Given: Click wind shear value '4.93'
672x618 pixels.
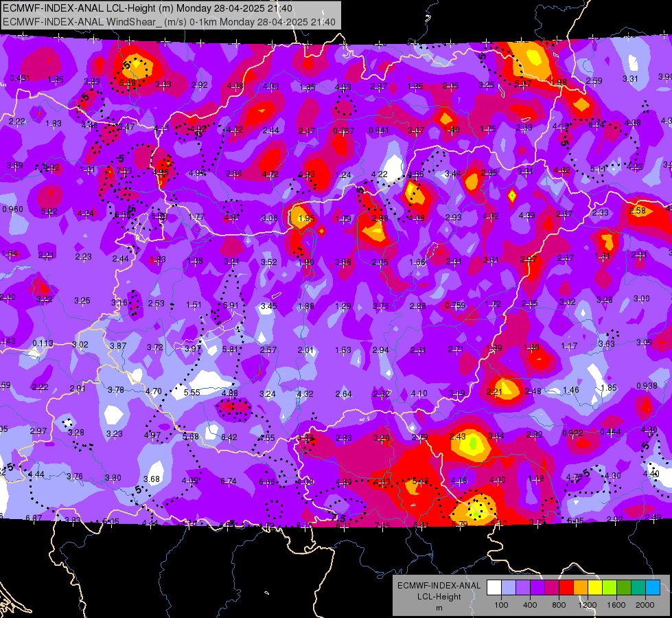Looking at the screenshot, I should [306, 174].
